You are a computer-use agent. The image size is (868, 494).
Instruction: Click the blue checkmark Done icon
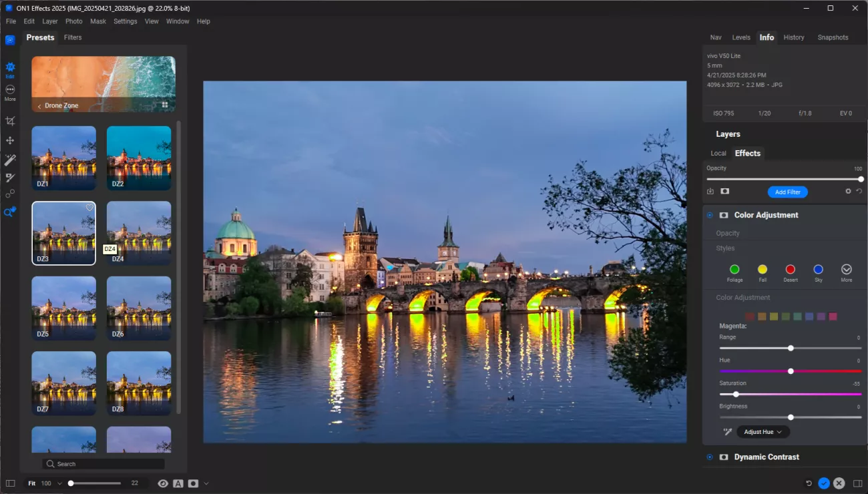824,483
